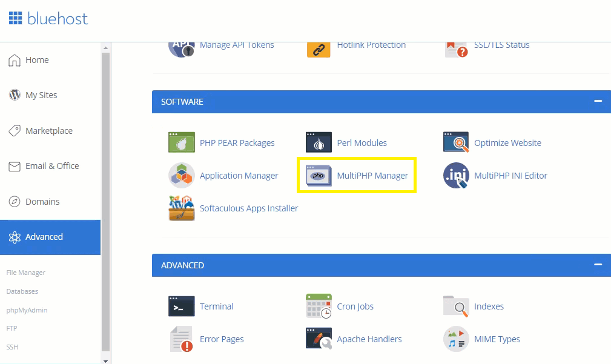
Task: Open the Indexes folder magnifier icon
Action: (456, 306)
